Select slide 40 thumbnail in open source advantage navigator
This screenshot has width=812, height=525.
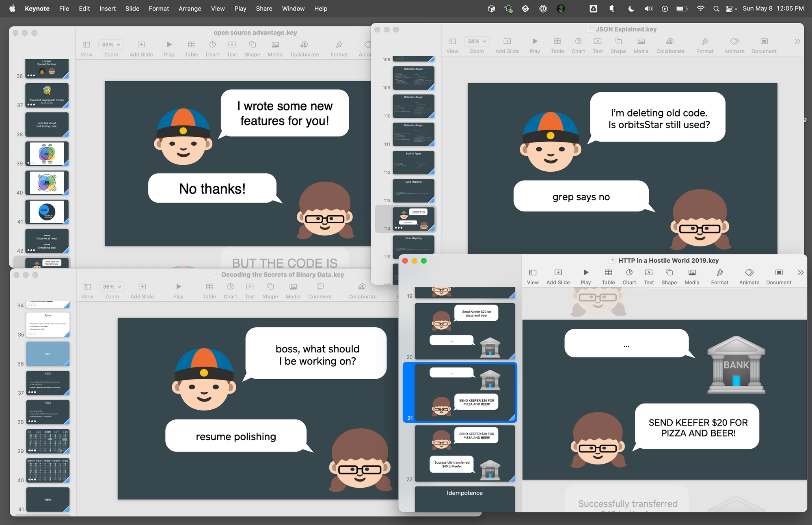point(47,183)
